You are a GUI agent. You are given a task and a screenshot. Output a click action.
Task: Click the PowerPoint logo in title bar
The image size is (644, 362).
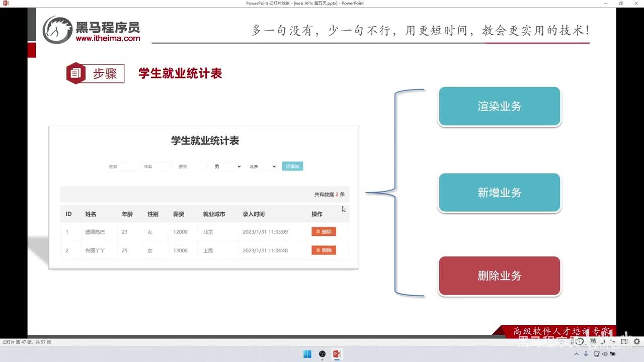(x=6, y=3)
